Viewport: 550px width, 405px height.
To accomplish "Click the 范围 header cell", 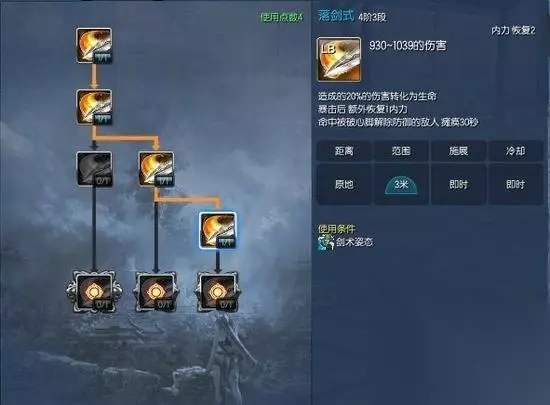I will (401, 151).
